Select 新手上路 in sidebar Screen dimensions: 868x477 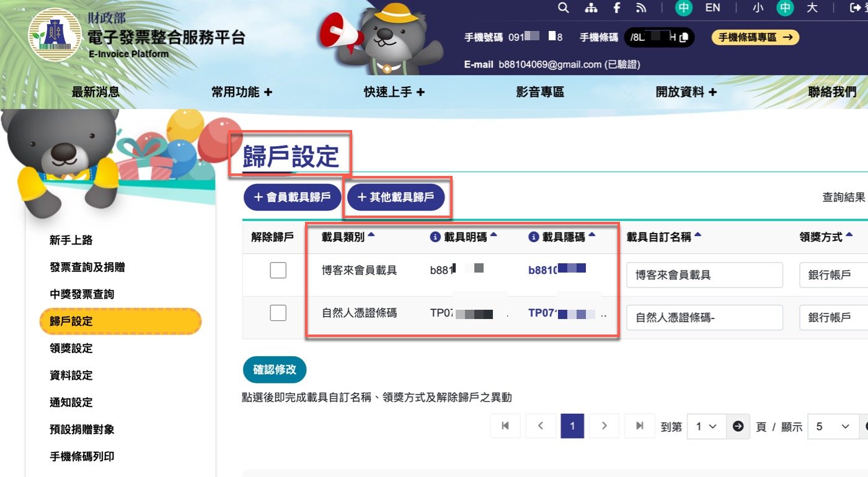(71, 240)
